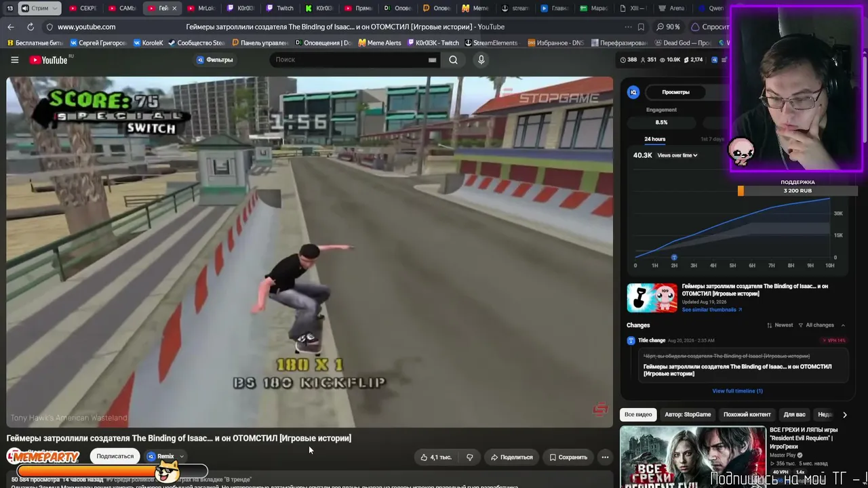Close the current YouTube tab
Image resolution: width=868 pixels, height=488 pixels.
click(174, 8)
